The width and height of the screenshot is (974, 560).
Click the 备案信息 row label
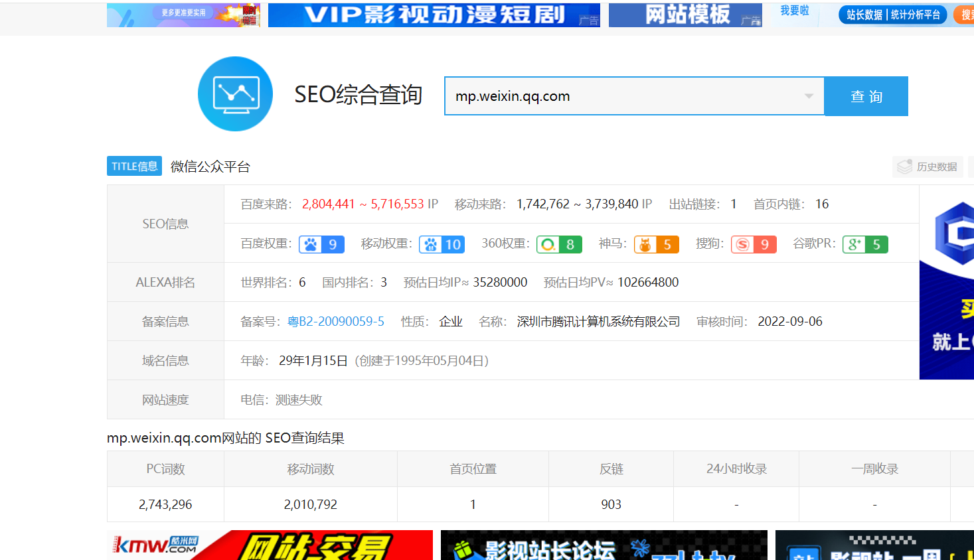(165, 322)
